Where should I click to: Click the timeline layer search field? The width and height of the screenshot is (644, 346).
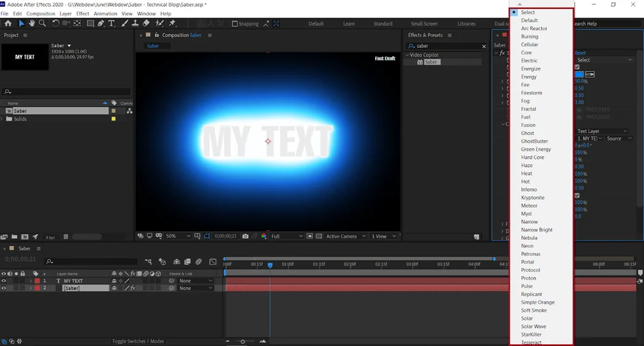pyautogui.click(x=92, y=262)
